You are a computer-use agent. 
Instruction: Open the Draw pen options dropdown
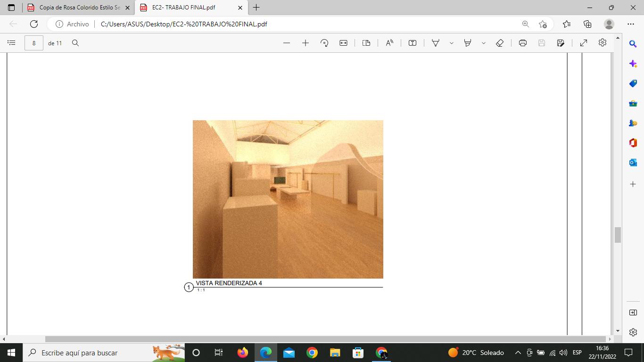452,43
